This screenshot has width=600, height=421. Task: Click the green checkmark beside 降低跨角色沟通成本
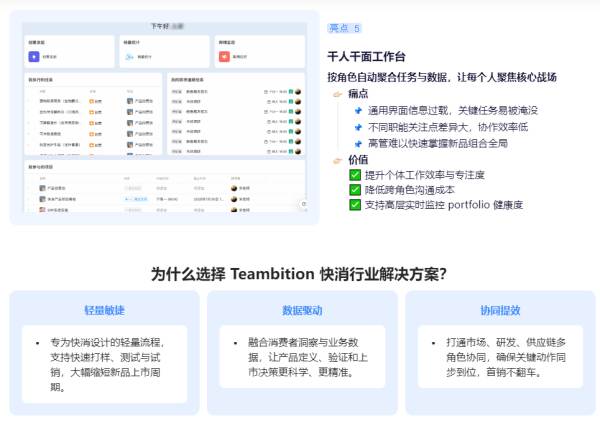point(355,190)
